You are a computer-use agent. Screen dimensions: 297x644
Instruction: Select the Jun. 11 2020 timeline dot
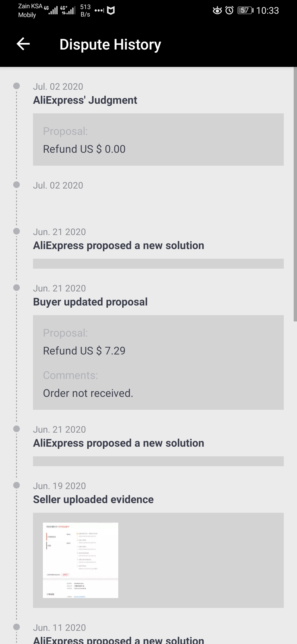click(16, 627)
